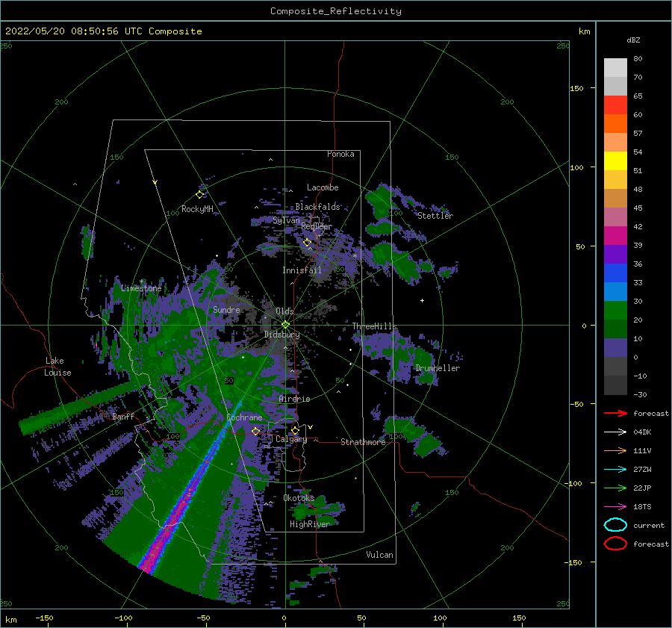Click the Cochrane label
The width and height of the screenshot is (672, 628).
point(244,417)
